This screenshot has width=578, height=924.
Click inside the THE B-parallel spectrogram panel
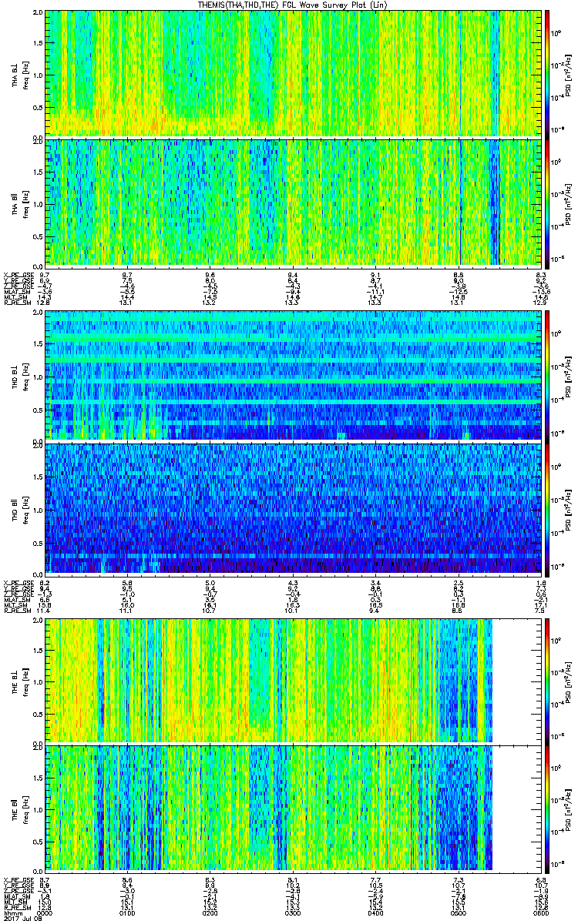(x=293, y=809)
